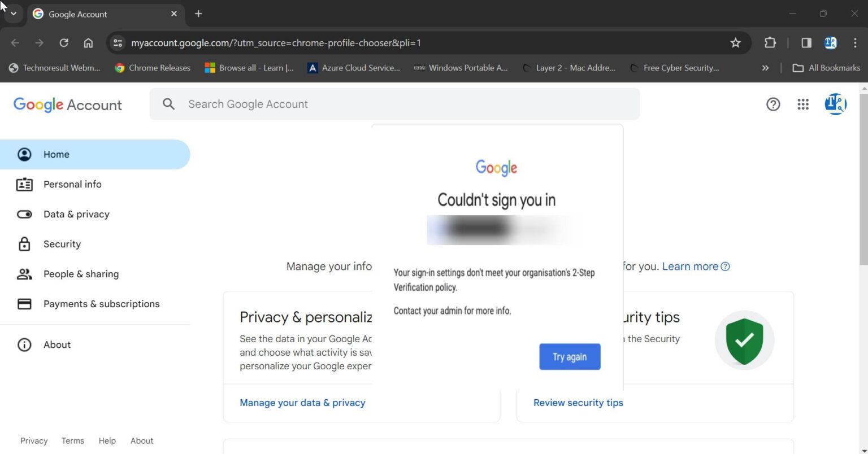The width and height of the screenshot is (868, 454).
Task: Expand the hidden bookmarks chevron
Action: (765, 68)
